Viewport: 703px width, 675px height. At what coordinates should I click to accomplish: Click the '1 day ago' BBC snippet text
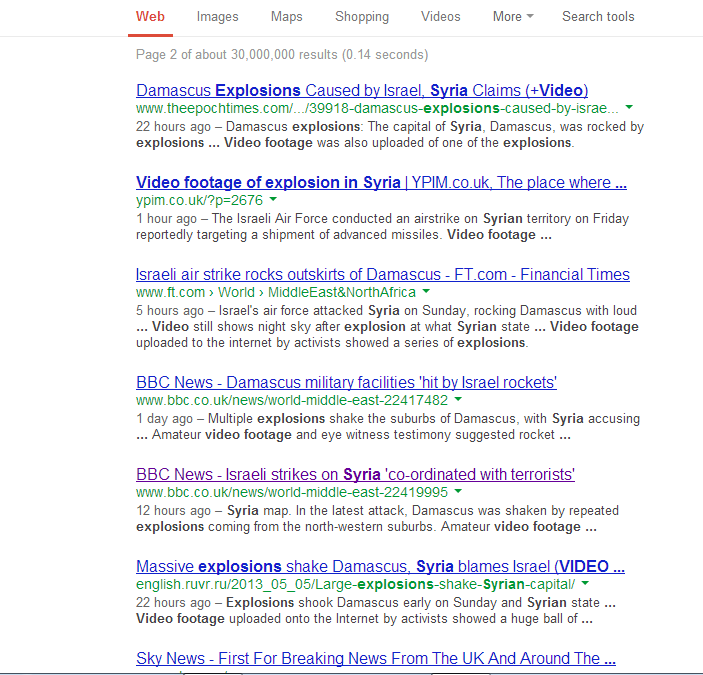point(388,426)
